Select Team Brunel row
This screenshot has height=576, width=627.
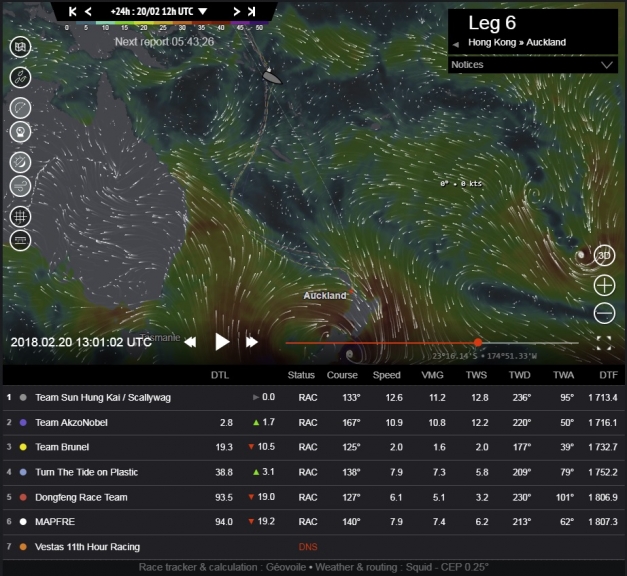(314, 447)
